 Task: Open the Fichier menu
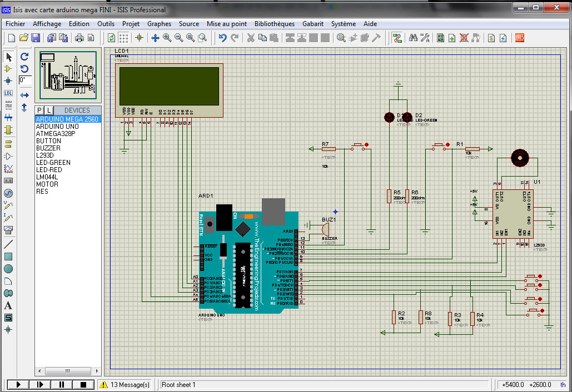coord(15,24)
